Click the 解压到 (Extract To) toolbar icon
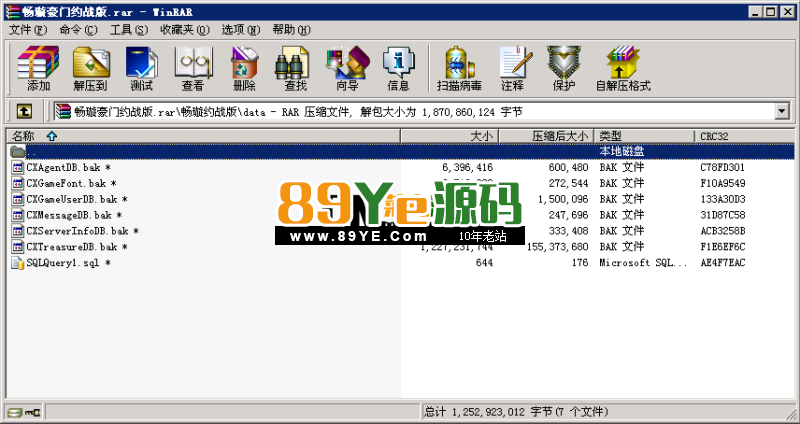 point(91,68)
